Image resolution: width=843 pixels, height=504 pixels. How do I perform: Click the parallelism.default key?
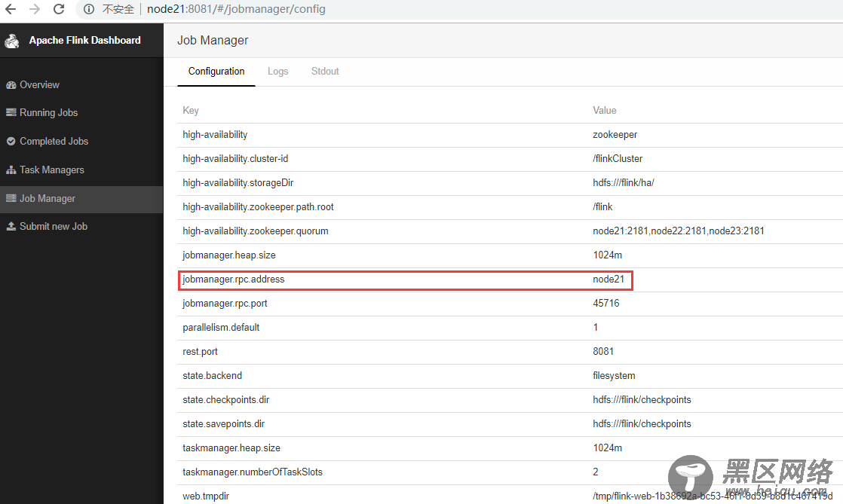tap(221, 327)
